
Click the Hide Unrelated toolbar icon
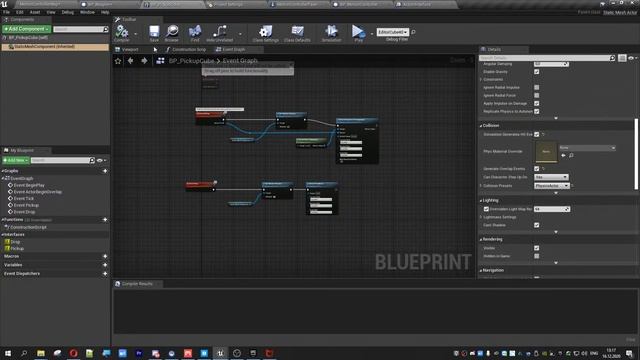click(220, 31)
